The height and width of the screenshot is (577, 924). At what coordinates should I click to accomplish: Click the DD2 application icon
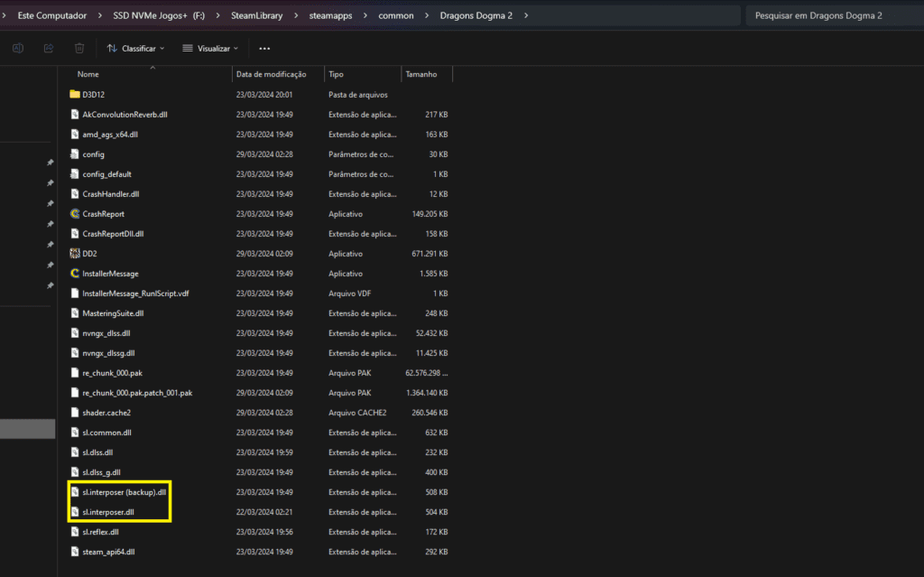[x=75, y=254]
